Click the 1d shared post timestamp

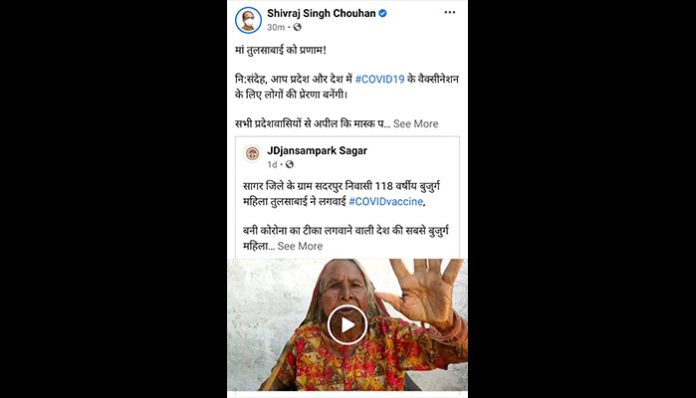tap(272, 165)
